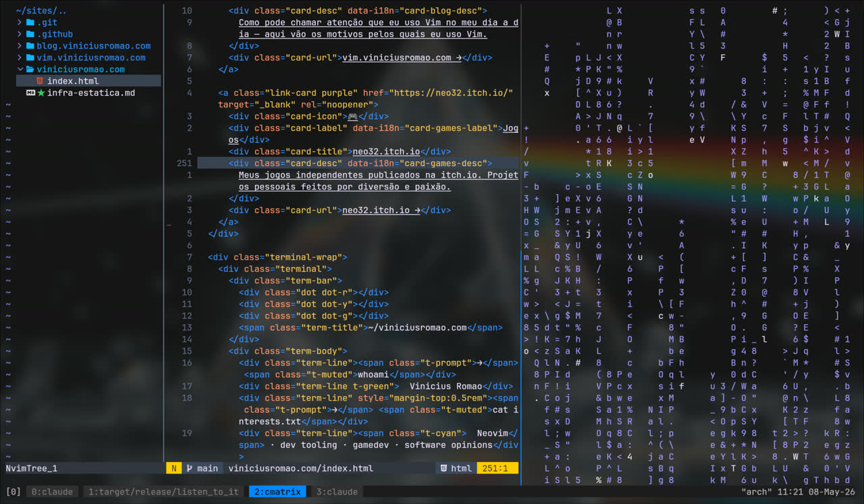Click the viniciusromao.com/index.html path in the statusline
The height and width of the screenshot is (504, 864).
tap(301, 468)
